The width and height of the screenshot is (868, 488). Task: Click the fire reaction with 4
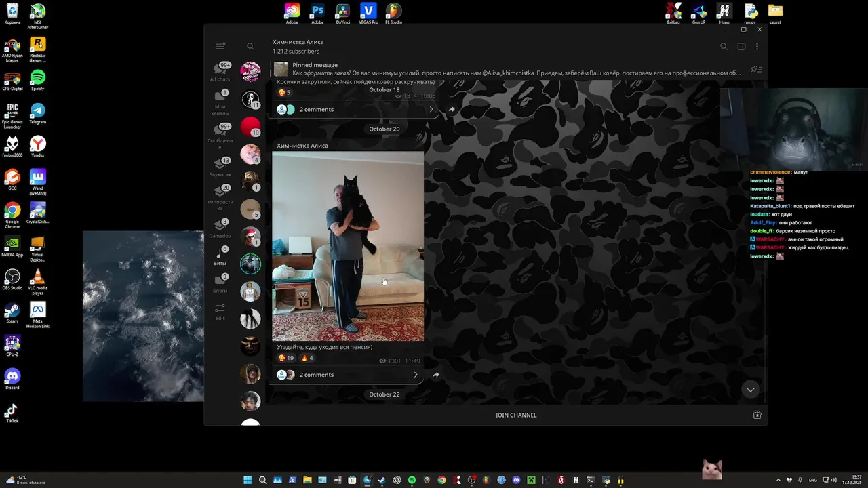click(x=307, y=358)
